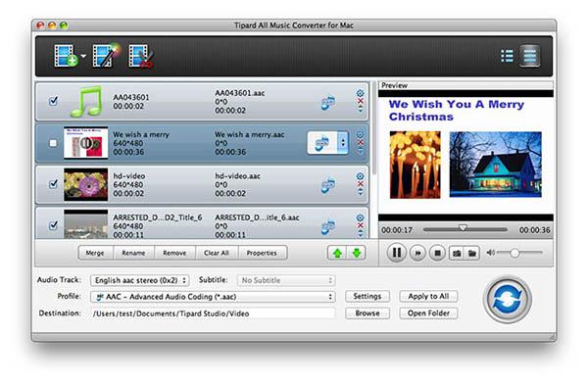
Task: Click the move arrows icon on the hd-video row
Action: [360, 192]
